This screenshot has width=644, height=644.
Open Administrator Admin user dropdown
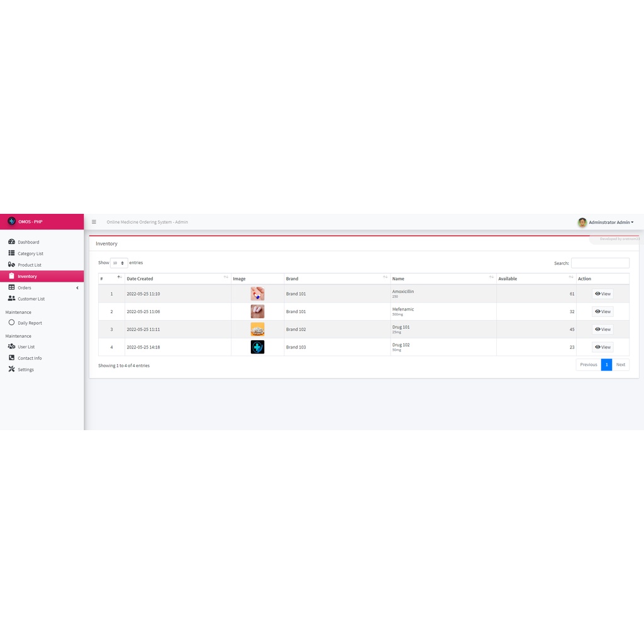click(606, 222)
